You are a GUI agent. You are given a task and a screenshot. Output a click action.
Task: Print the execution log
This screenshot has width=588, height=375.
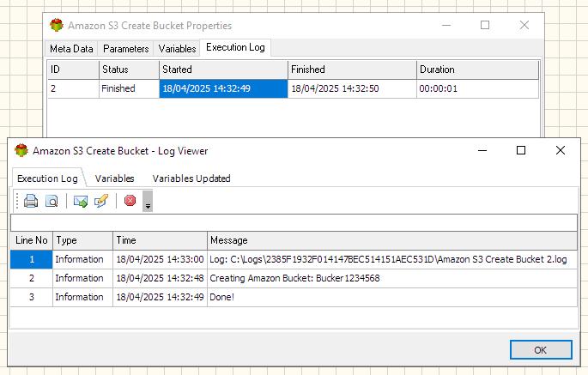[x=31, y=201]
